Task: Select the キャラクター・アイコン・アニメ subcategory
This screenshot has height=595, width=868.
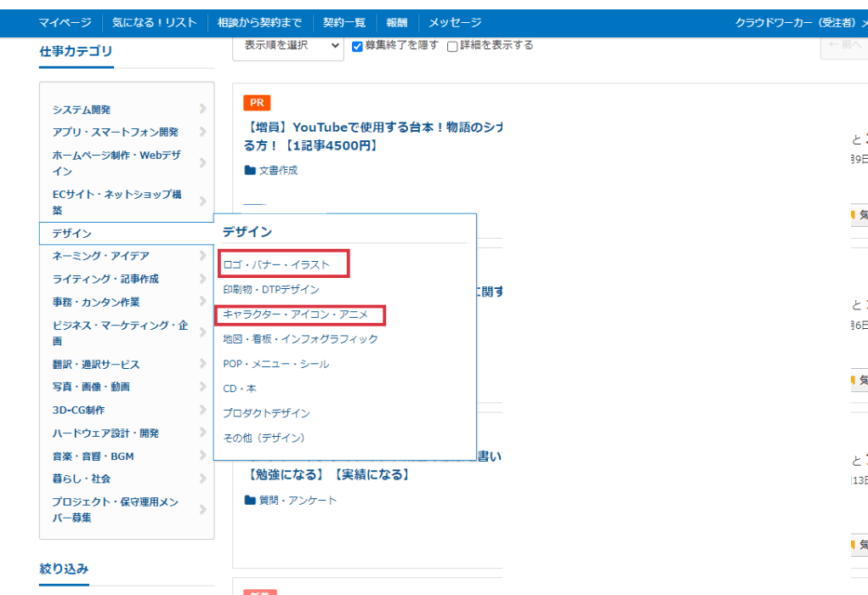Action: coord(297,316)
